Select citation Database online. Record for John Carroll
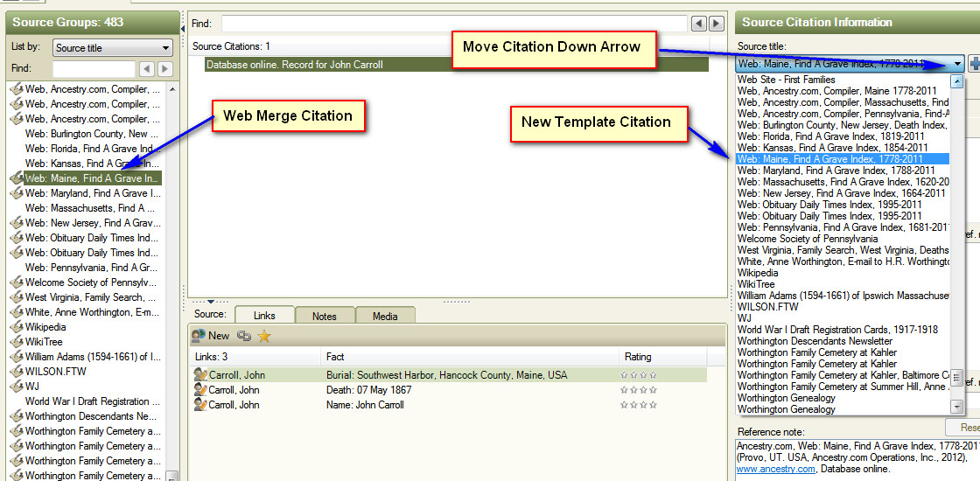The height and width of the screenshot is (481, 980). pos(457,65)
